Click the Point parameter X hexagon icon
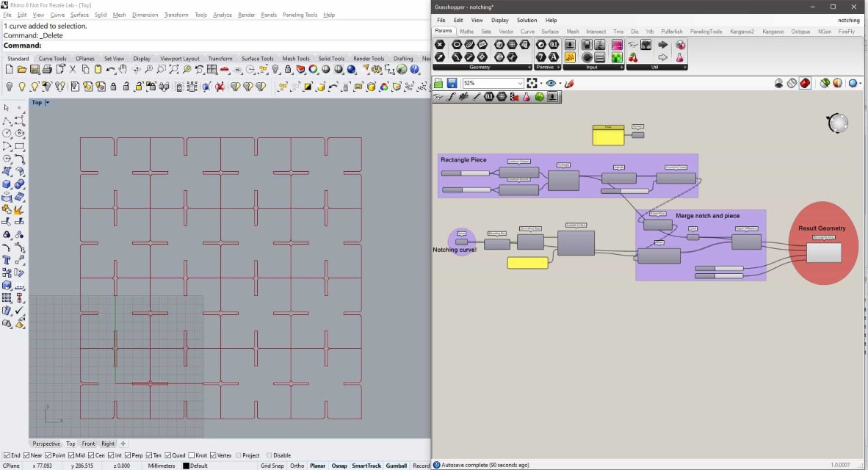Viewport: 868px width, 470px height. 440,44
